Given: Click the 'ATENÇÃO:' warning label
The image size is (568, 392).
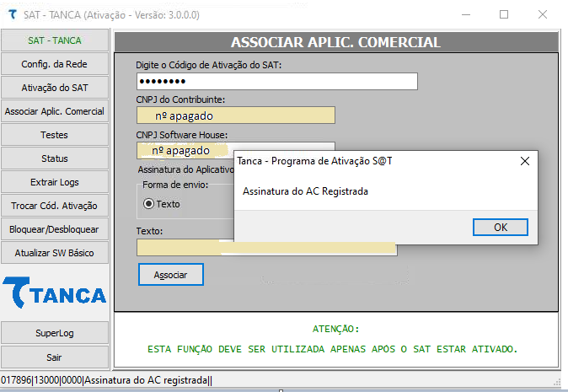Looking at the screenshot, I should point(335,329).
